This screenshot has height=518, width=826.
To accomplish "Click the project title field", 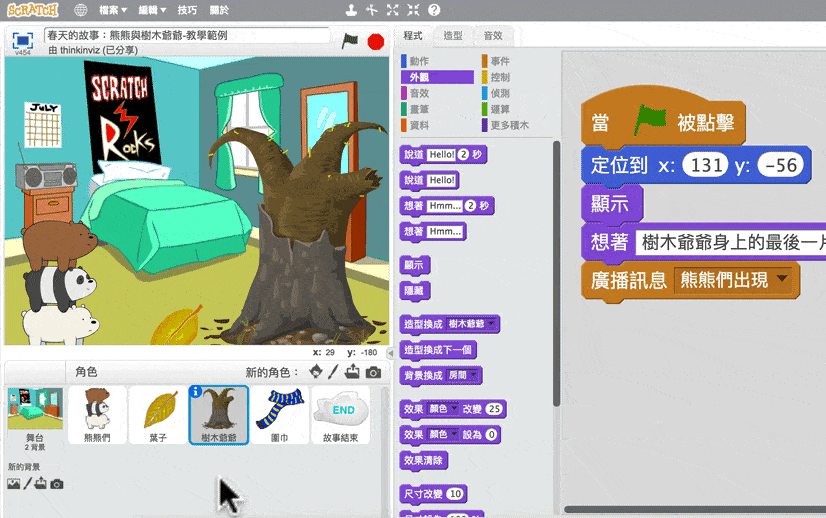I will click(188, 35).
